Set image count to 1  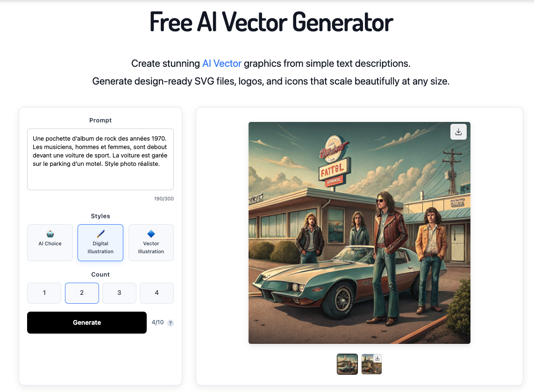click(x=44, y=293)
